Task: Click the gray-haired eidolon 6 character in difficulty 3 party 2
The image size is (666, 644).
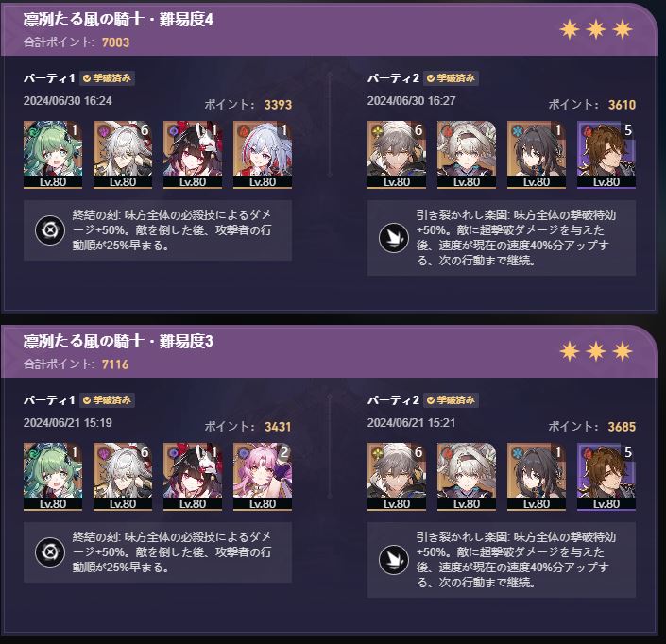Action: [x=397, y=477]
